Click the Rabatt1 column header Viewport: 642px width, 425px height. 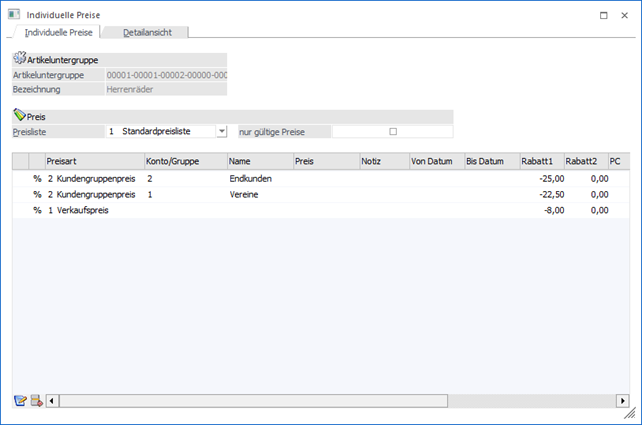coord(539,161)
